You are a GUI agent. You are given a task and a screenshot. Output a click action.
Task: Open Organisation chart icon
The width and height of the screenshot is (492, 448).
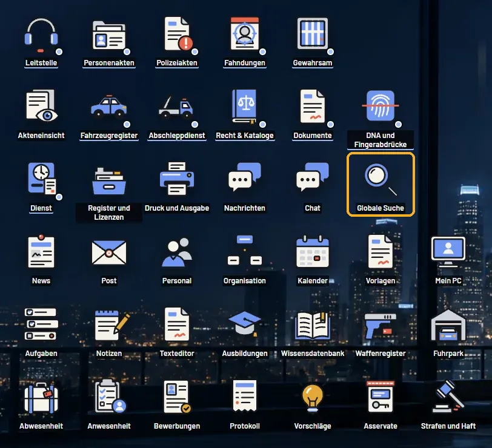point(245,250)
